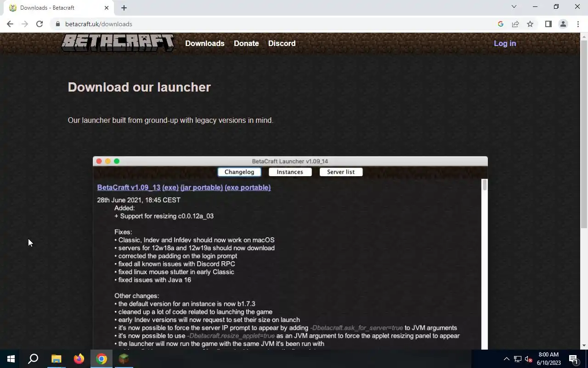588x368 pixels.
Task: Open Windows taskbar search
Action: [33, 359]
